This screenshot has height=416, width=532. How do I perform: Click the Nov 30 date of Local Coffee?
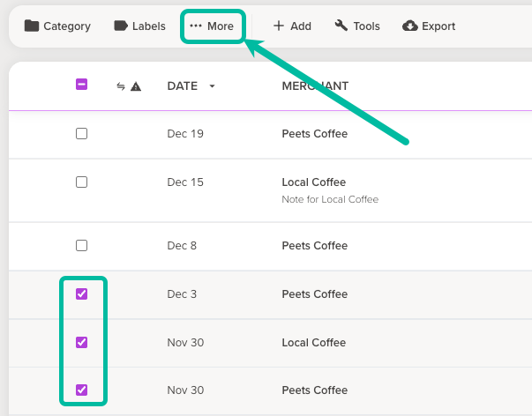click(185, 343)
